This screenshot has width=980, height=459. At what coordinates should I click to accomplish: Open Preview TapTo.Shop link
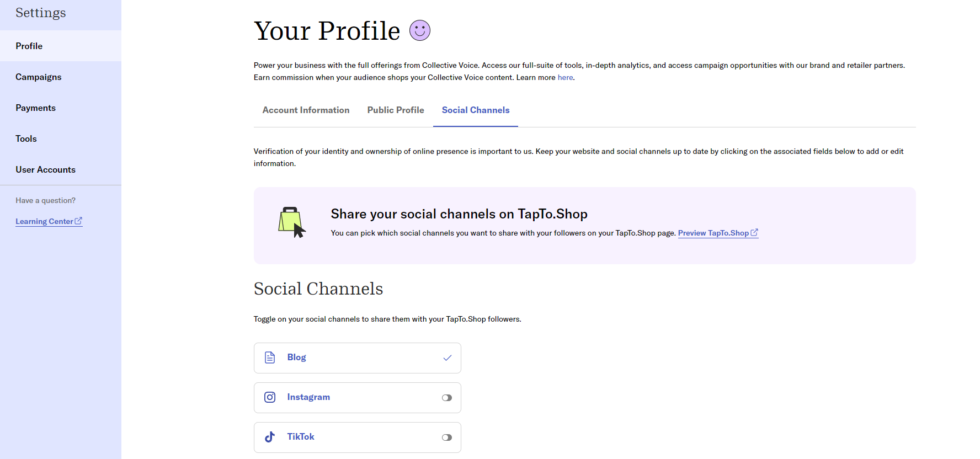[x=718, y=233]
